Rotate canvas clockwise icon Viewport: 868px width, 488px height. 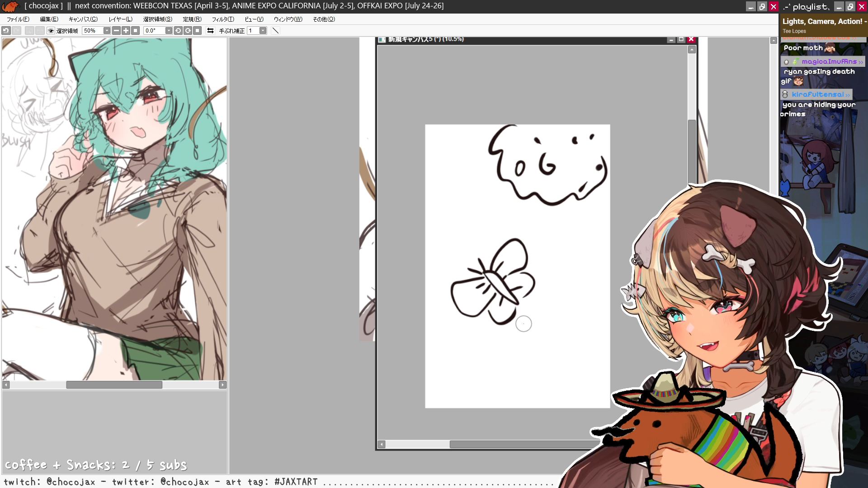188,31
